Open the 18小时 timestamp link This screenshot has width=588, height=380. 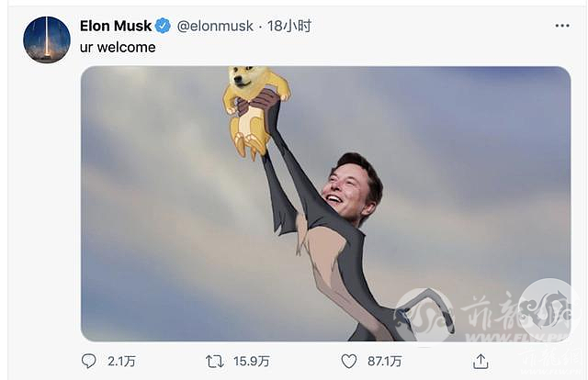pos(289,26)
